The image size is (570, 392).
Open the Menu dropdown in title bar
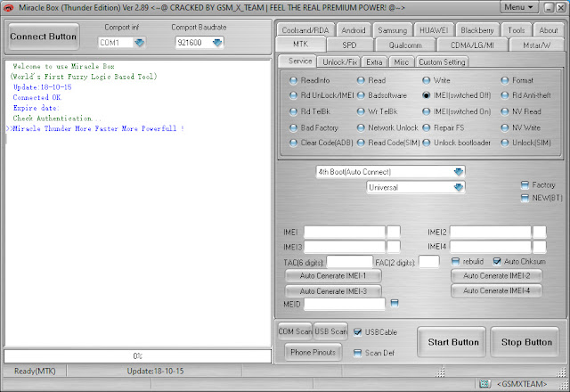[x=518, y=7]
